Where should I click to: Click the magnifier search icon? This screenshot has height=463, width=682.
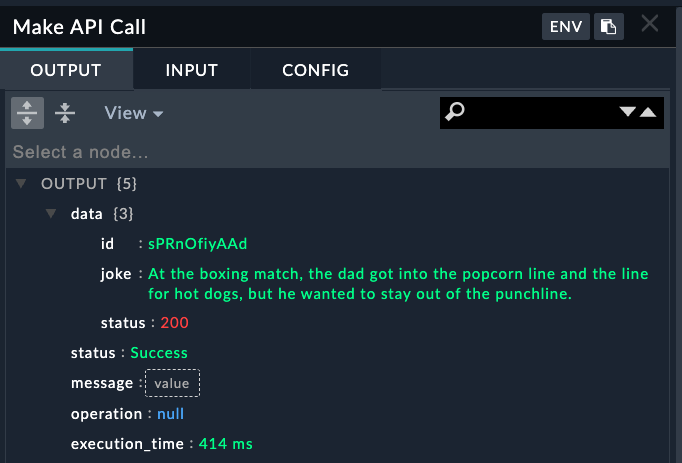pyautogui.click(x=455, y=112)
